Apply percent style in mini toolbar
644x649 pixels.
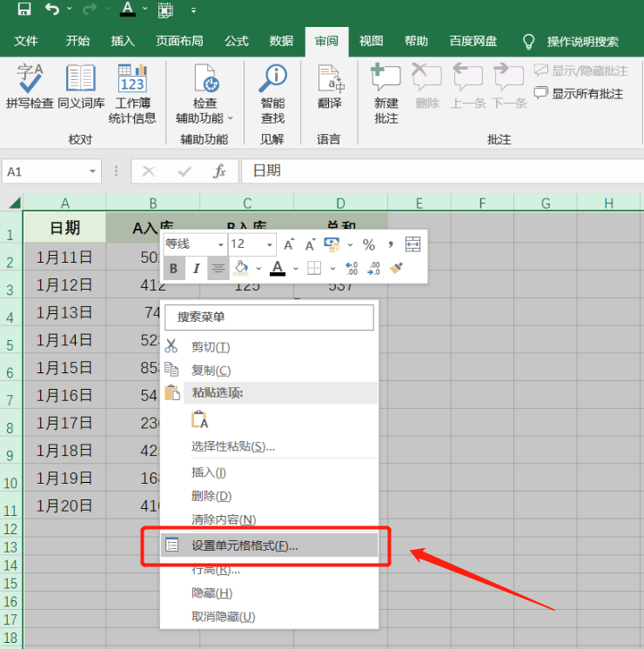(x=369, y=244)
